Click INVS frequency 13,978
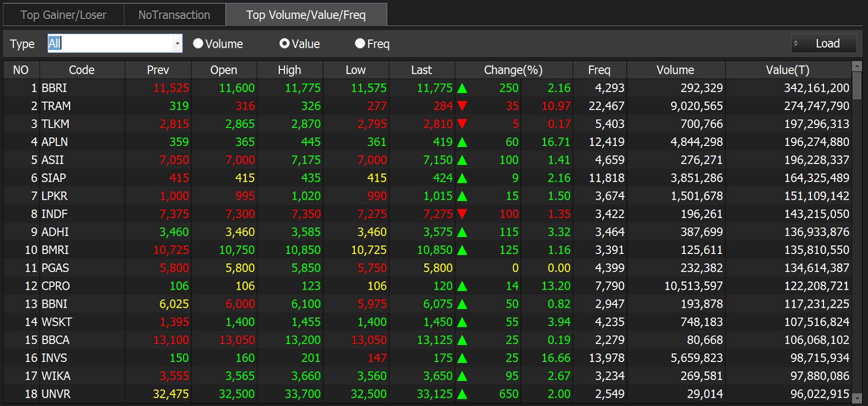The width and height of the screenshot is (868, 406). point(607,358)
